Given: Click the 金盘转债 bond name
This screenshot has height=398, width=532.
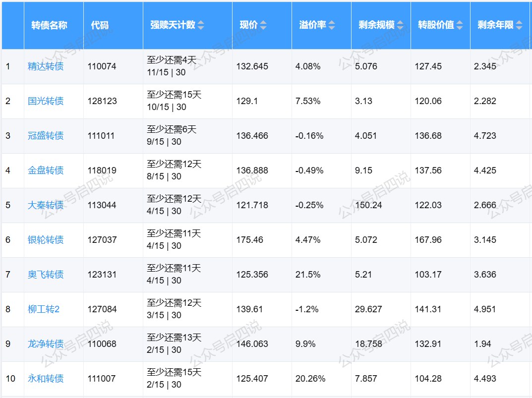Looking at the screenshot, I should coord(46,171).
